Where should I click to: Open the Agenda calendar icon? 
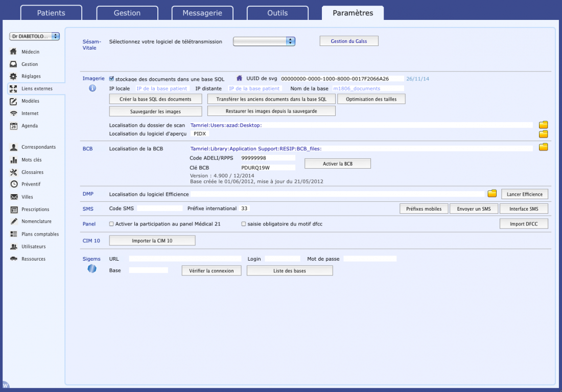tap(13, 126)
